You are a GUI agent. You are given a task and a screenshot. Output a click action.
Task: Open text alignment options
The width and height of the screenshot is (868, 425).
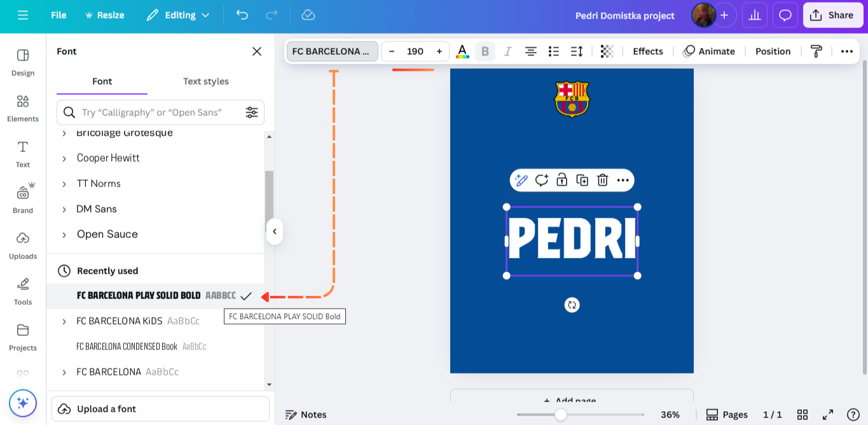click(531, 52)
